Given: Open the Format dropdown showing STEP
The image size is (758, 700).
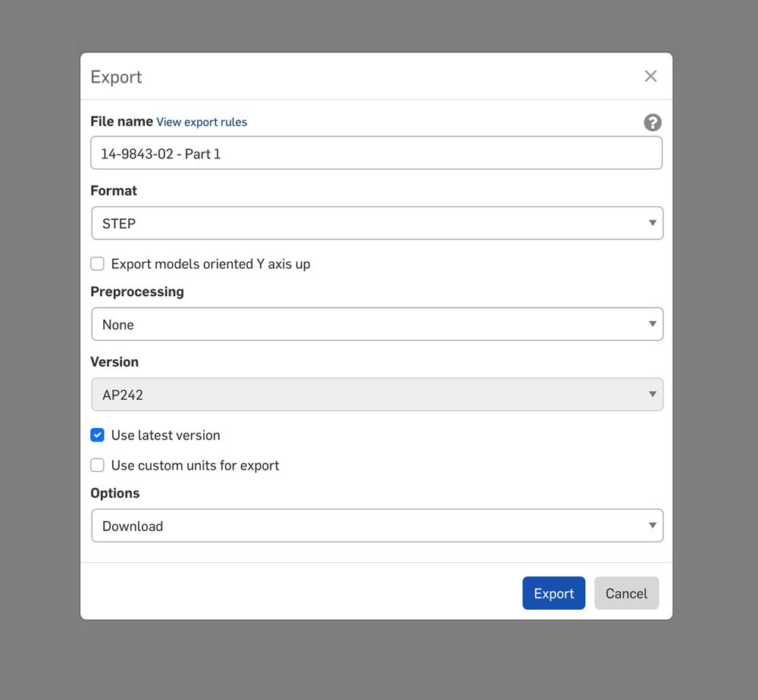Looking at the screenshot, I should pos(377,223).
